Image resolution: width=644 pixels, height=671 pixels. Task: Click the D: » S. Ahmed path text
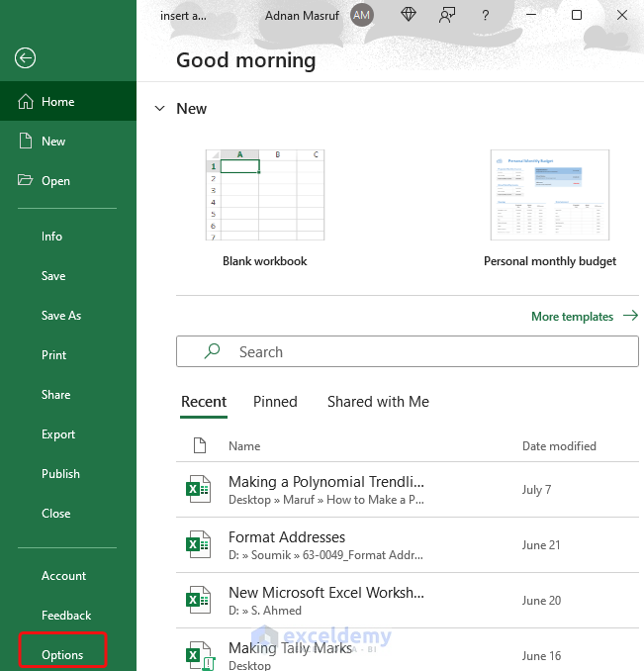coord(265,611)
